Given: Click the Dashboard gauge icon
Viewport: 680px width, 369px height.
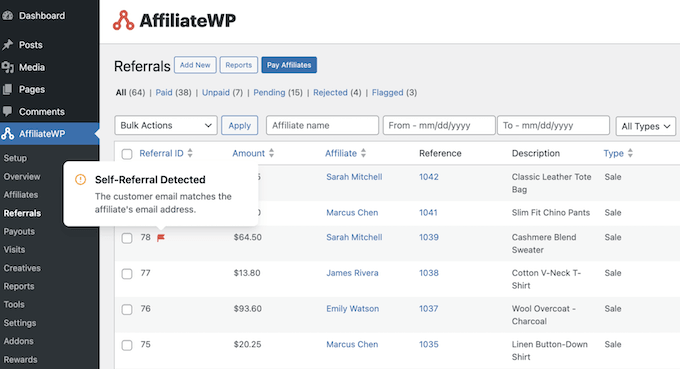Looking at the screenshot, I should tap(7, 16).
